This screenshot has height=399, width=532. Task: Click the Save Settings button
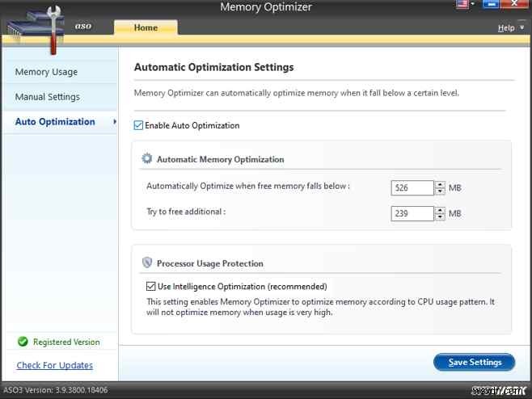click(x=474, y=362)
